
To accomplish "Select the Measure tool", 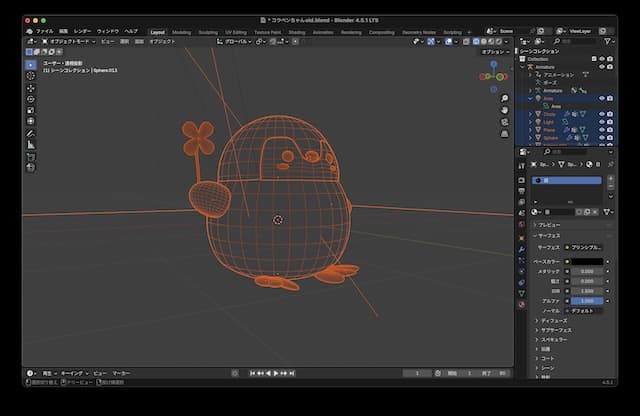I will [x=31, y=145].
